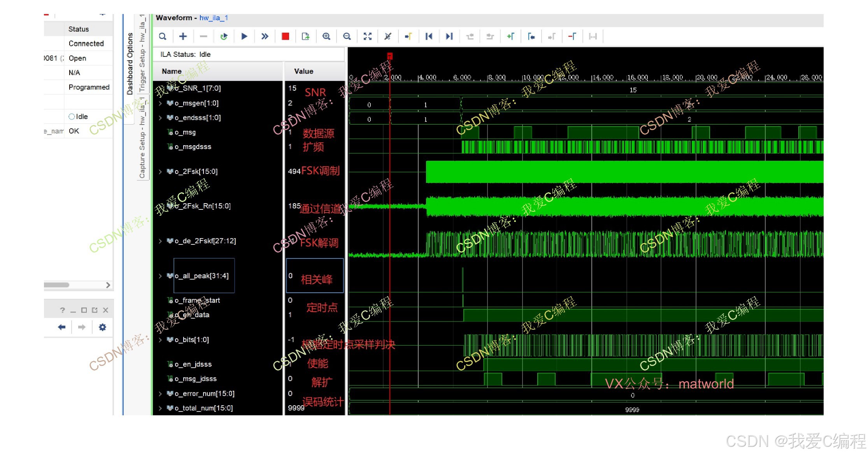Go to previous transition
The width and height of the screenshot is (868, 455).
pyautogui.click(x=470, y=36)
